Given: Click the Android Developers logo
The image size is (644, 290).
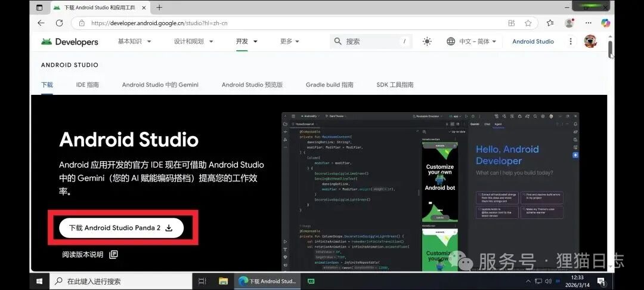Looking at the screenshot, I should [x=69, y=42].
